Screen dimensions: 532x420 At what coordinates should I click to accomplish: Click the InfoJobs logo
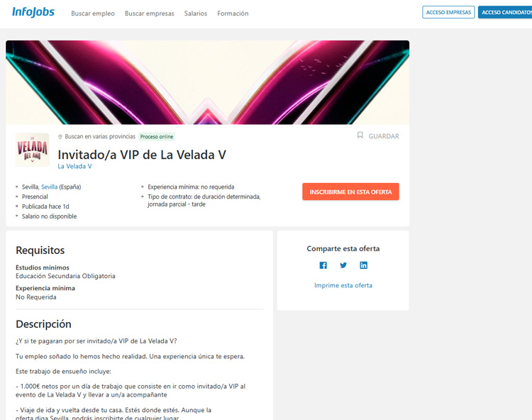click(x=33, y=12)
